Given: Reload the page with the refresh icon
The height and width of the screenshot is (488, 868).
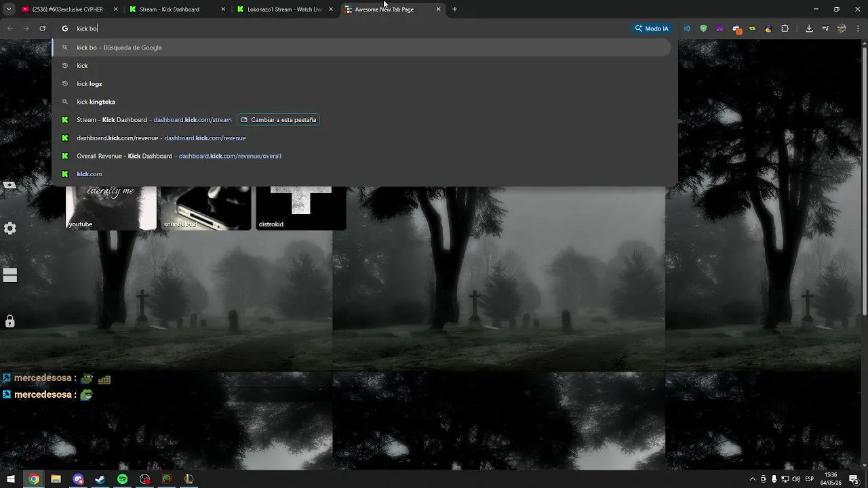Looking at the screenshot, I should click(42, 28).
